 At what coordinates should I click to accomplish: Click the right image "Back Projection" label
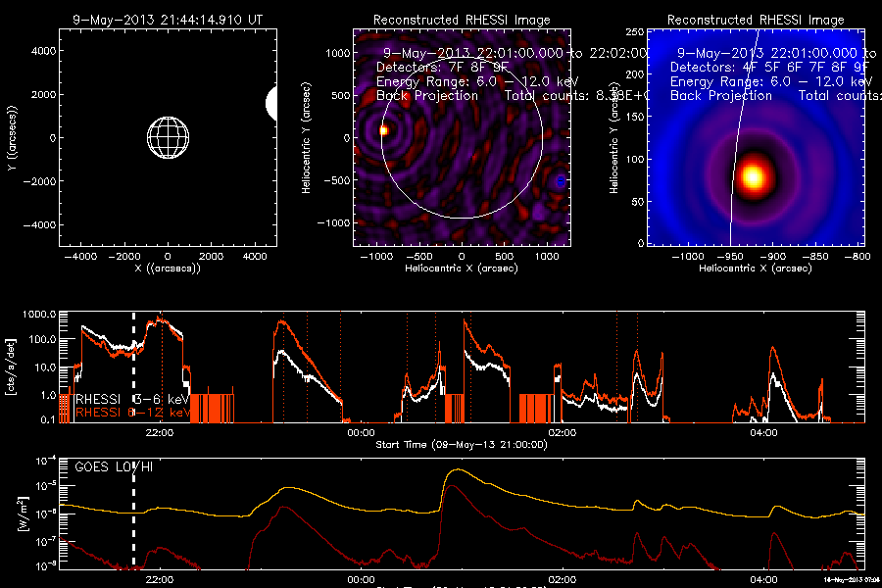coord(720,96)
